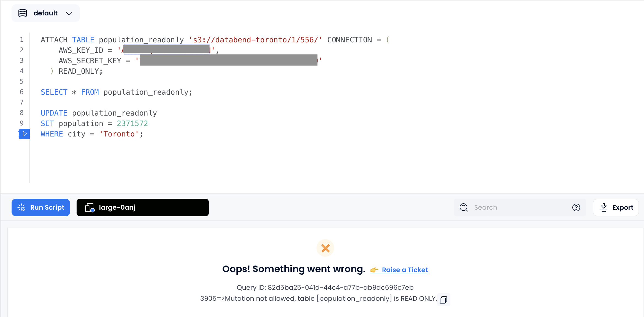
Task: Select line 6 SELECT query
Action: coord(117,92)
